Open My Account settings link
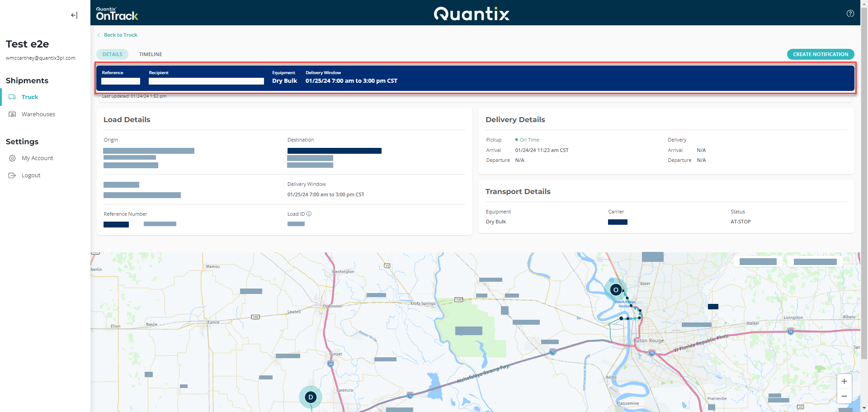The width and height of the screenshot is (868, 412). coord(38,158)
